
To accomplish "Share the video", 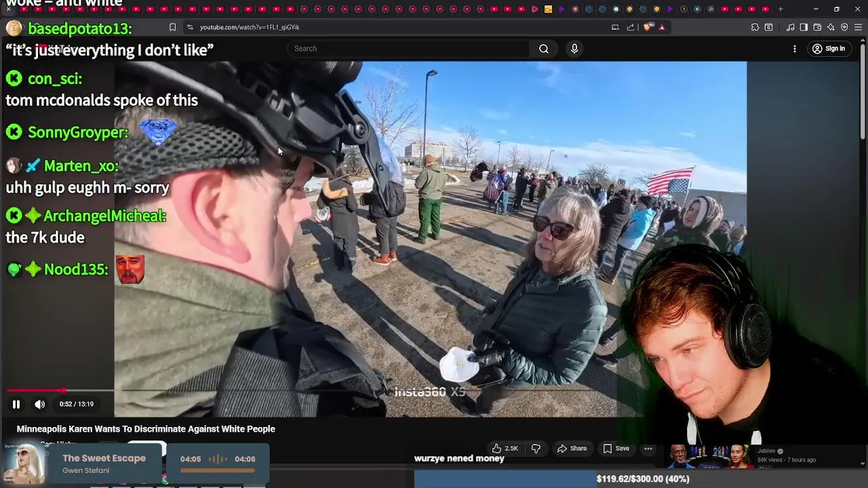I will (572, 448).
